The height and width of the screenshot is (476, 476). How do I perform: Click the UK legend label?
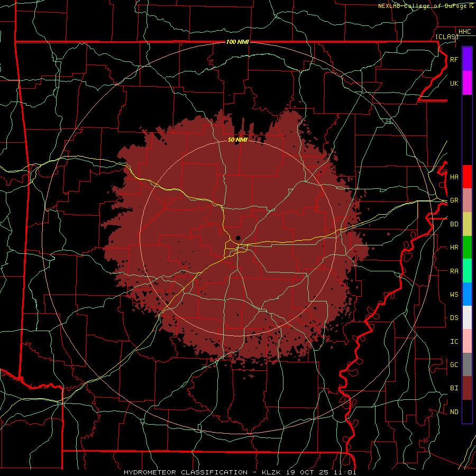tap(454, 83)
